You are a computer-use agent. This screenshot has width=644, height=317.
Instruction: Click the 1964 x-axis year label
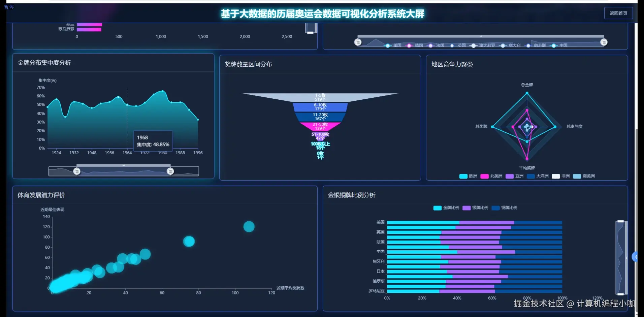(x=127, y=153)
